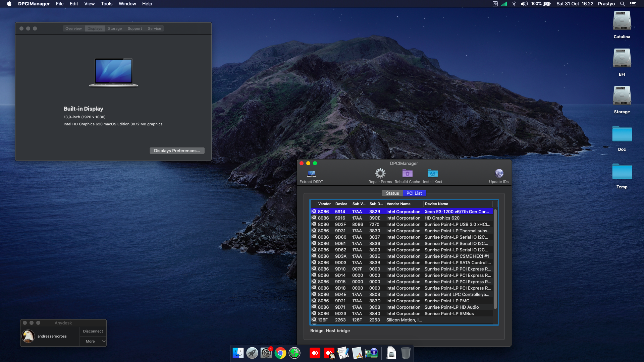The height and width of the screenshot is (362, 644).
Task: Click the Prastyo user menu
Action: [x=606, y=4]
